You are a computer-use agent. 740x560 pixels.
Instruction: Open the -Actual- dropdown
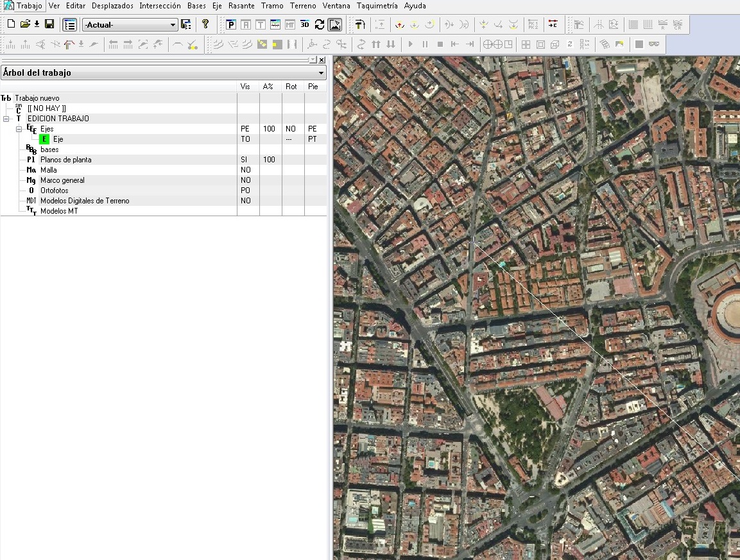(x=130, y=24)
